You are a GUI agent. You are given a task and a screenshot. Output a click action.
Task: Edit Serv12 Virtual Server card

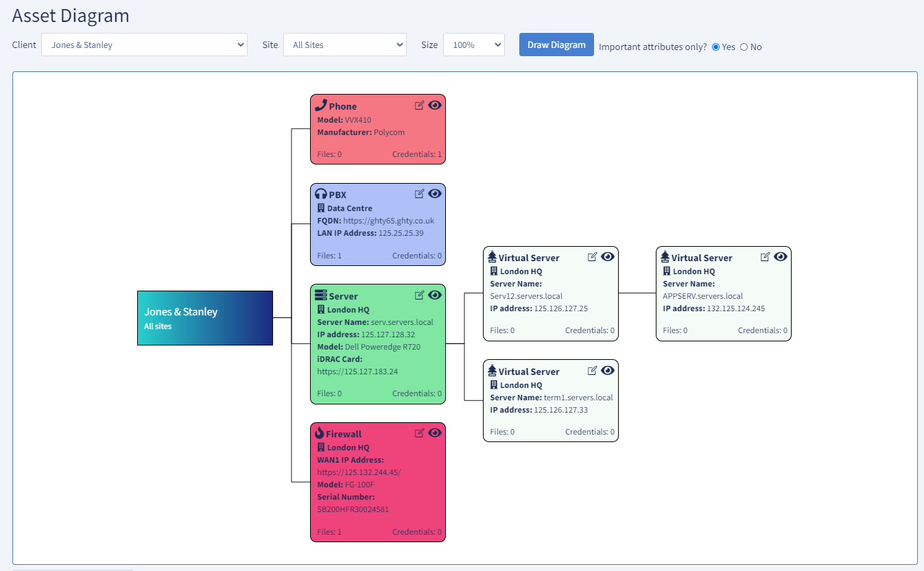point(593,256)
